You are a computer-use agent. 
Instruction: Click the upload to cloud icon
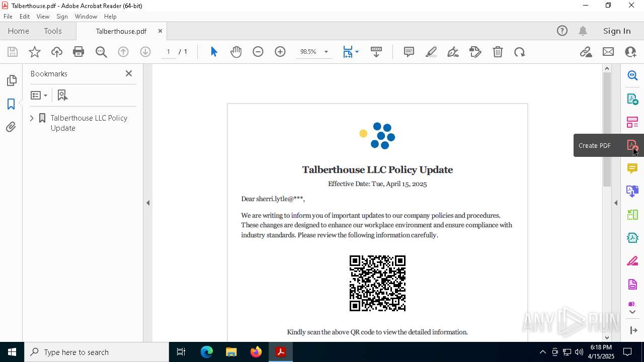(57, 52)
